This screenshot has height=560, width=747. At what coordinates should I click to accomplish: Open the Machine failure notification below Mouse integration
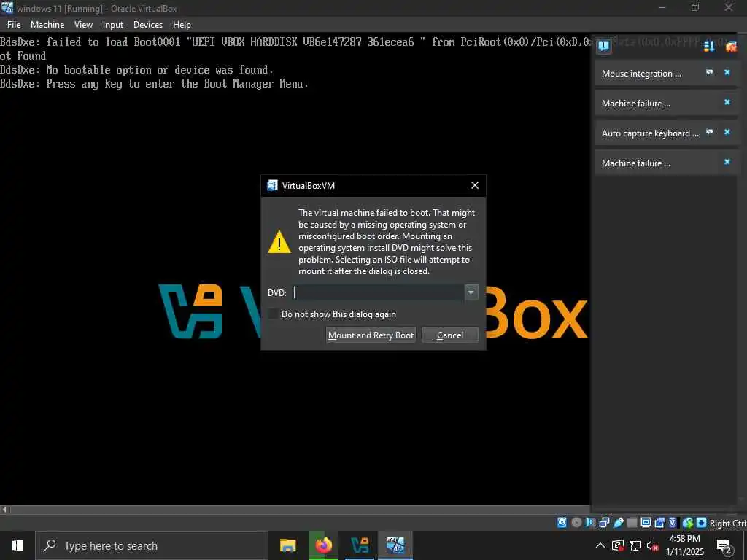pos(636,104)
